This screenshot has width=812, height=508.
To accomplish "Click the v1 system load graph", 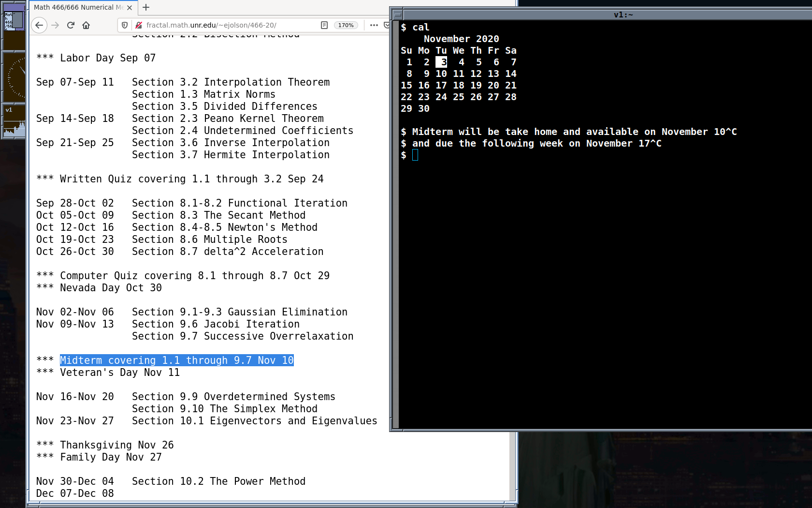I will 14,122.
